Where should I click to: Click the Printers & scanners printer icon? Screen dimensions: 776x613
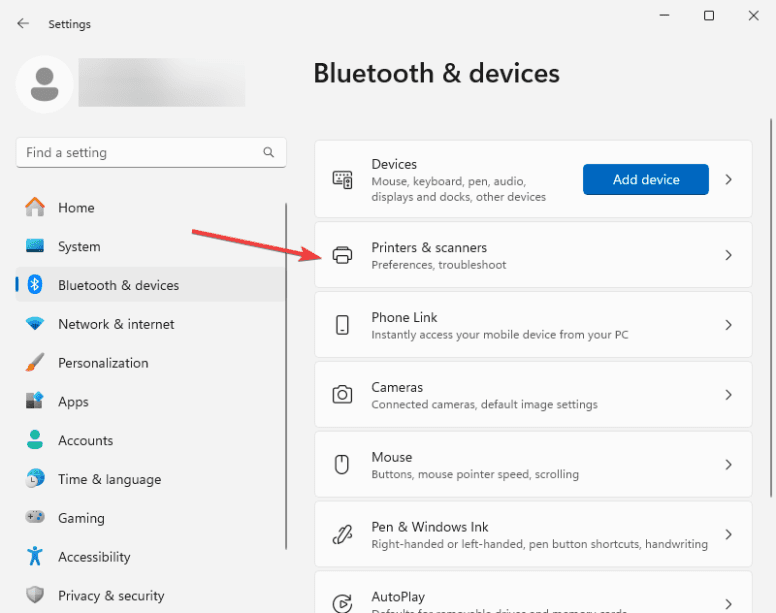coord(342,255)
